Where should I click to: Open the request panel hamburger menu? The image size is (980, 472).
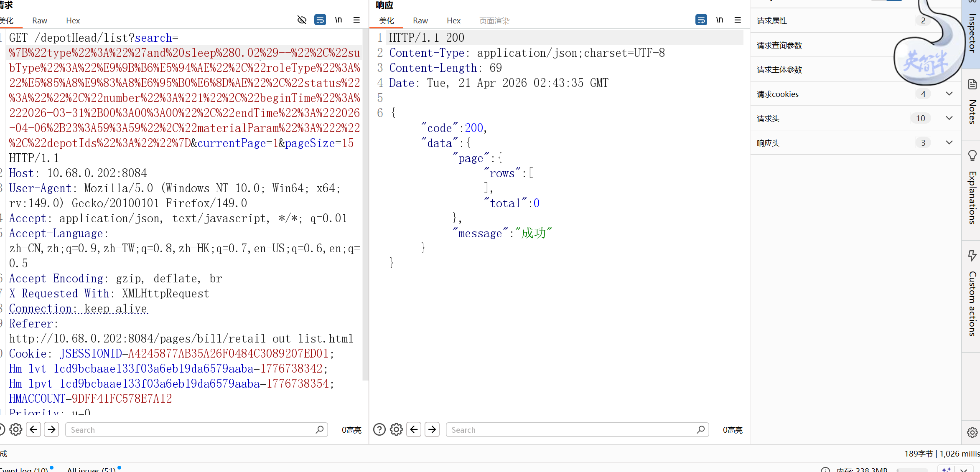point(356,20)
